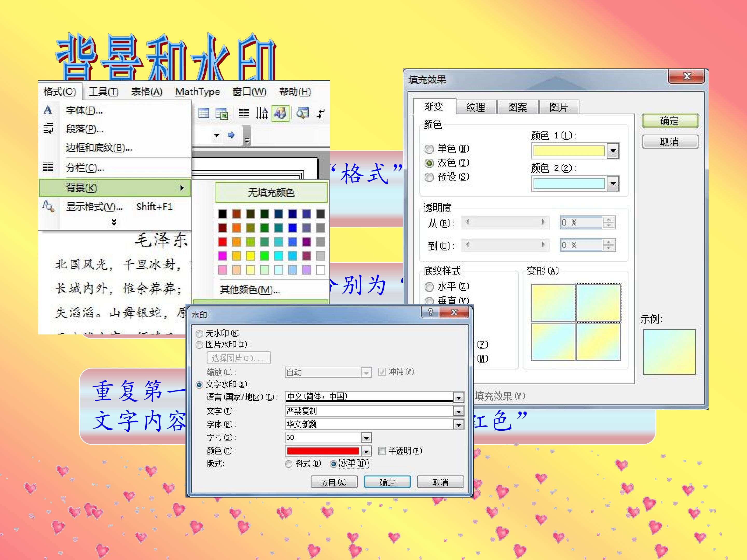Choose 边框和底纹(B) from the 格式 menu
This screenshot has height=560, width=747.
tap(99, 148)
